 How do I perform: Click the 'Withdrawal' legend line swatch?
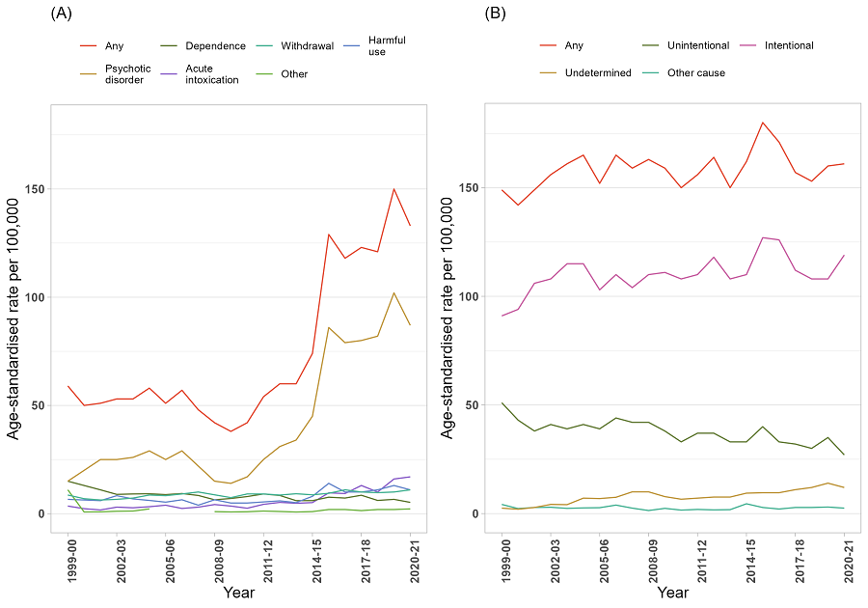coord(264,46)
